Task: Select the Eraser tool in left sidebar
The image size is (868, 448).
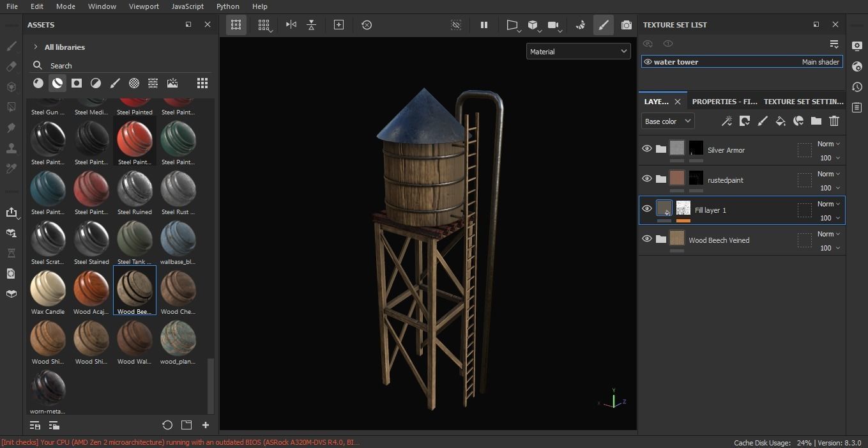Action: click(x=11, y=66)
